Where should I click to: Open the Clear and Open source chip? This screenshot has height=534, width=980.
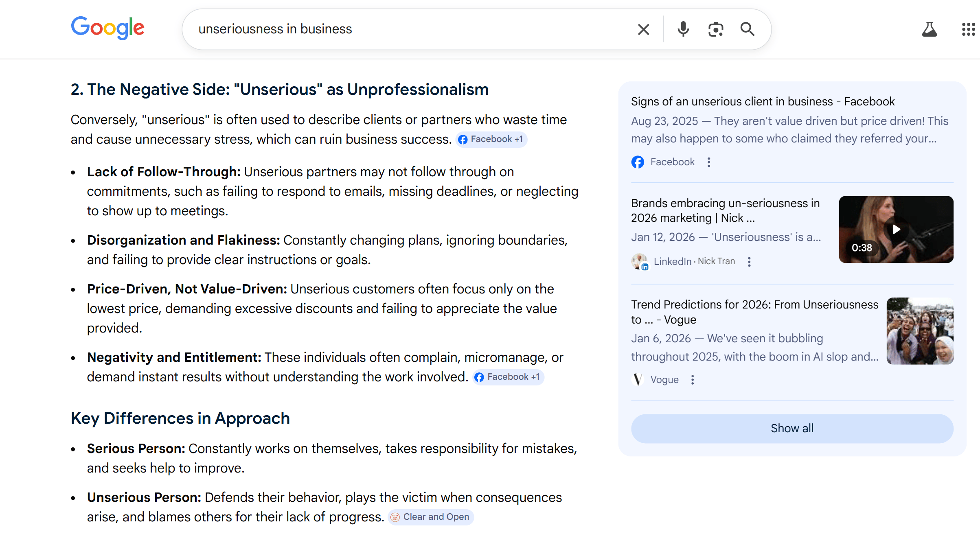click(x=431, y=517)
